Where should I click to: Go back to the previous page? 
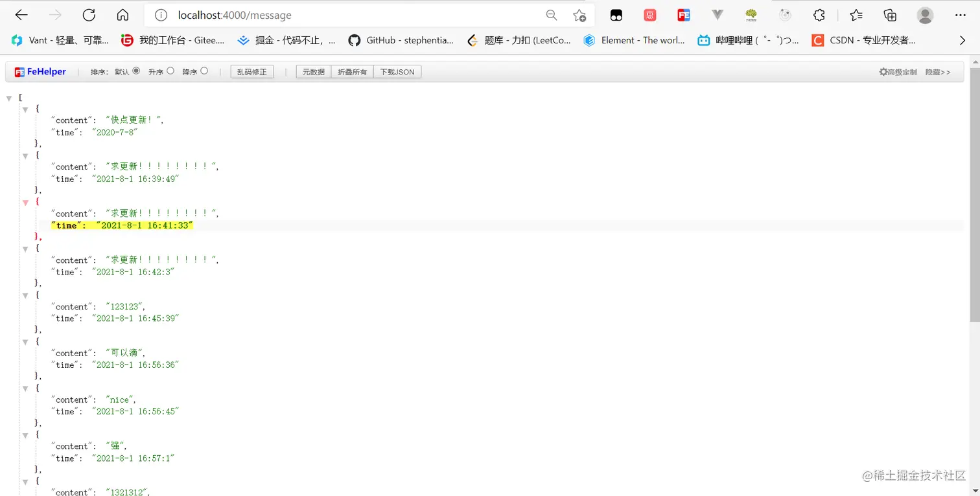(21, 16)
